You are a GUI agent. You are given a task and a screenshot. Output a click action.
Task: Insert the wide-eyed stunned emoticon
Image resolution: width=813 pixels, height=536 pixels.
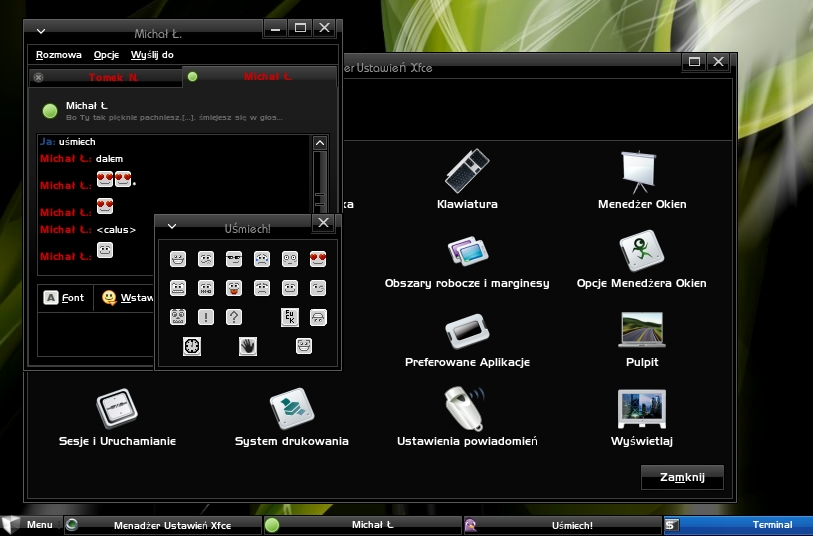click(x=290, y=259)
